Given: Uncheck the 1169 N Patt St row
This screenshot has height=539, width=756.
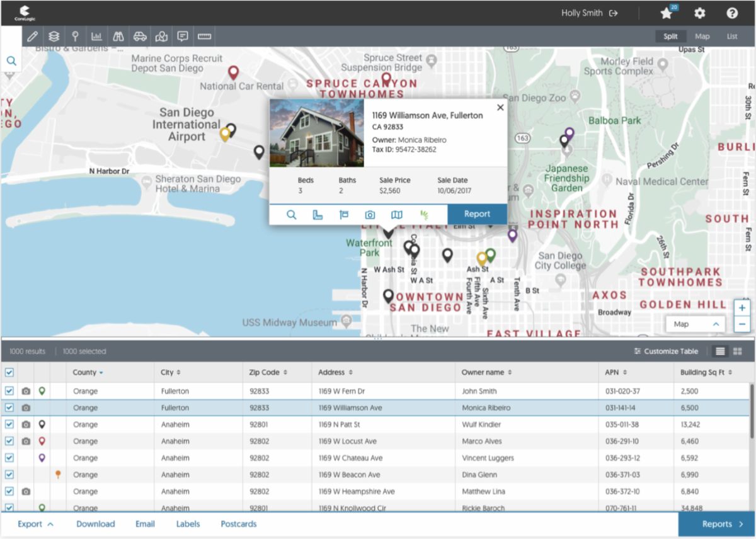Looking at the screenshot, I should [x=9, y=424].
